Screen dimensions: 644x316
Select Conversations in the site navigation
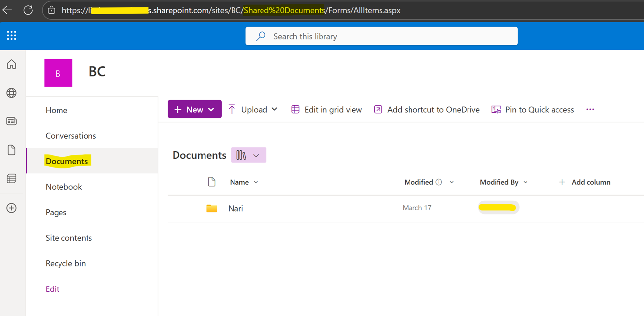pyautogui.click(x=71, y=136)
